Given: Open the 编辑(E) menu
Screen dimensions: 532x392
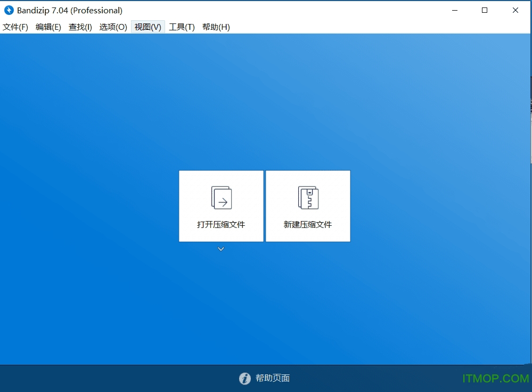Looking at the screenshot, I should click(48, 27).
